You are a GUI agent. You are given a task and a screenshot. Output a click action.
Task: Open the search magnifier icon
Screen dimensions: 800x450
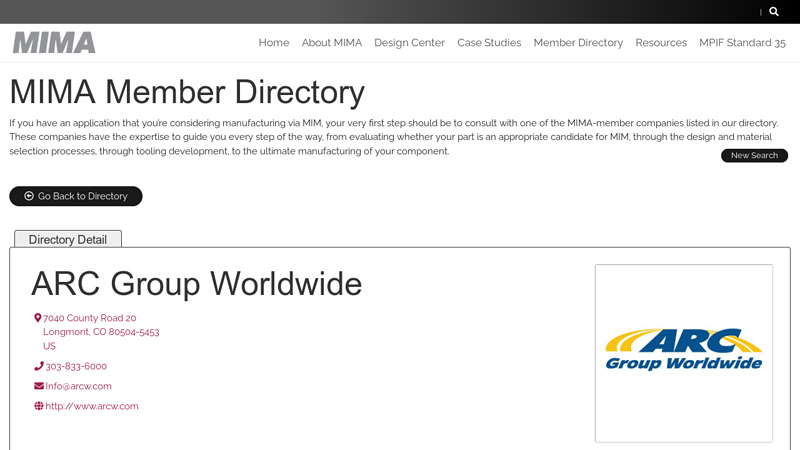click(774, 11)
